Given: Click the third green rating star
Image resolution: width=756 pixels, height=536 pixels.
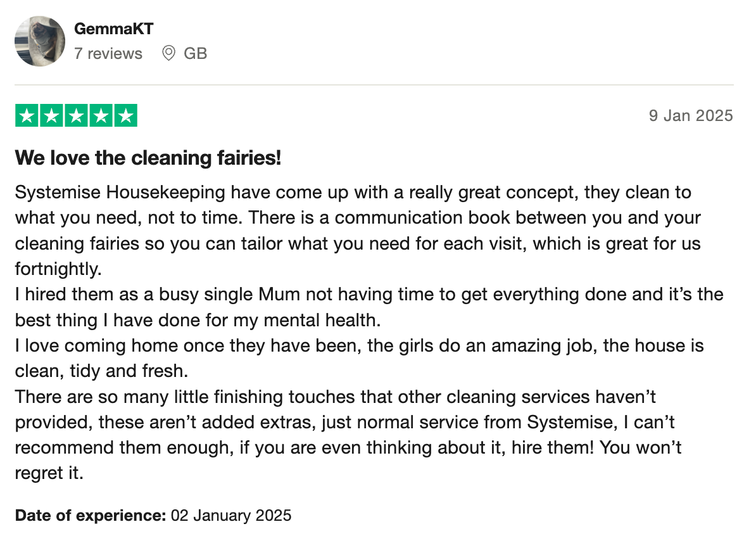Looking at the screenshot, I should [x=76, y=116].
